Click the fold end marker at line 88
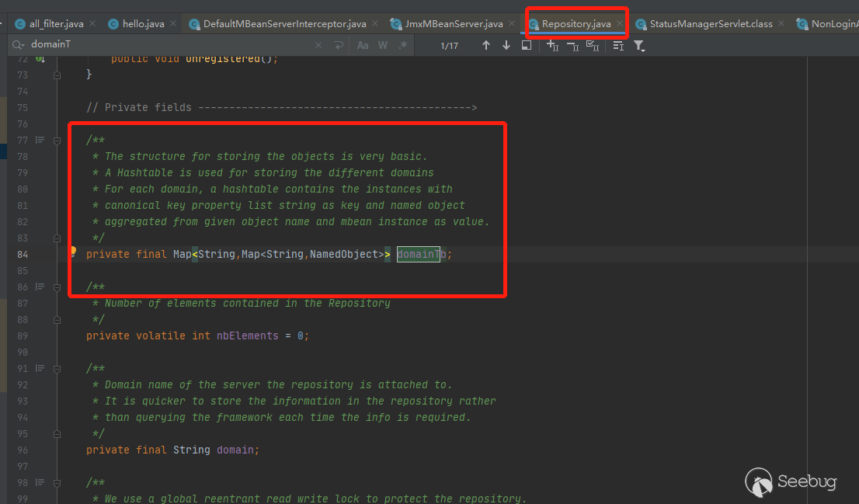The image size is (859, 504). pyautogui.click(x=57, y=320)
